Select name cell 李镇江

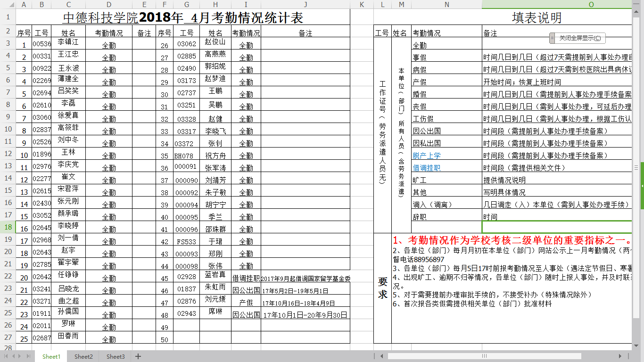pos(68,43)
